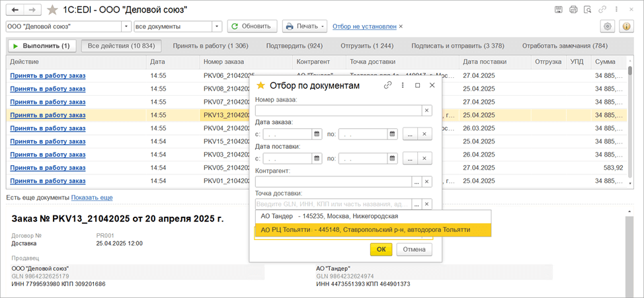The height and width of the screenshot is (298, 644).
Task: Expand the organization dropdown ООО "Деловой союз"
Action: (126, 26)
